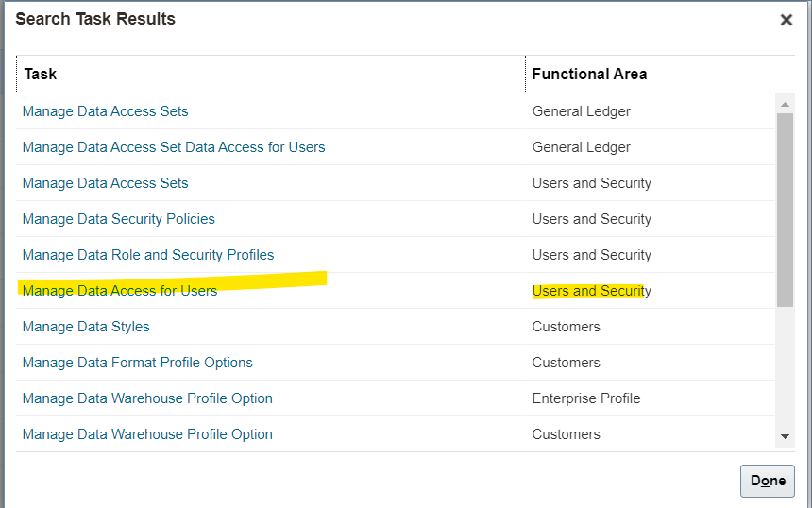Image resolution: width=812 pixels, height=508 pixels.
Task: Select the highlighted Users and Security cell
Action: tap(591, 291)
